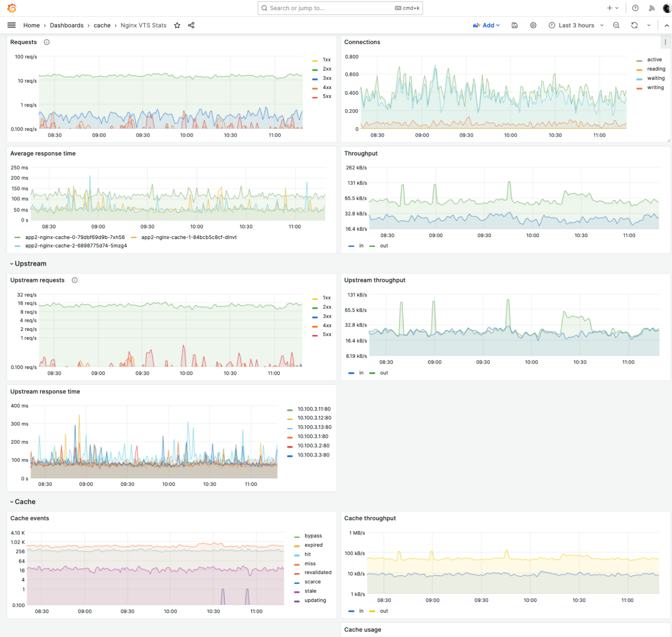Screen dimensions: 672x637
Task: Open the help question mark icon
Action: (x=635, y=8)
